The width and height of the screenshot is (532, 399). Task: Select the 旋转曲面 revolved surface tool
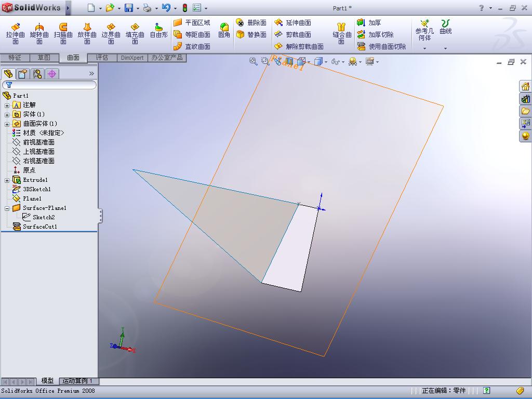(x=39, y=33)
